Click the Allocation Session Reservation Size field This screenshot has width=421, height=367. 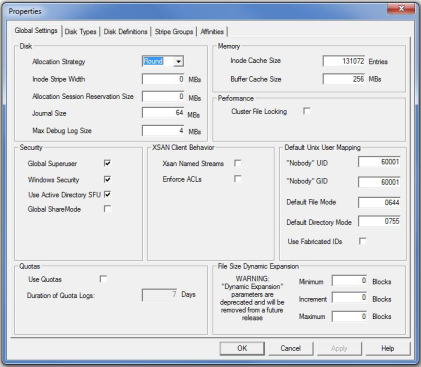point(163,97)
